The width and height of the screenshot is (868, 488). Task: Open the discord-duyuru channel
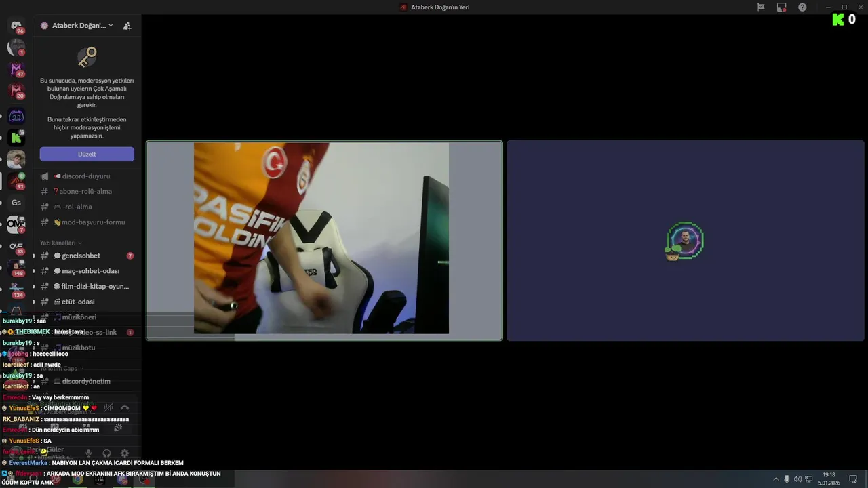pos(86,176)
